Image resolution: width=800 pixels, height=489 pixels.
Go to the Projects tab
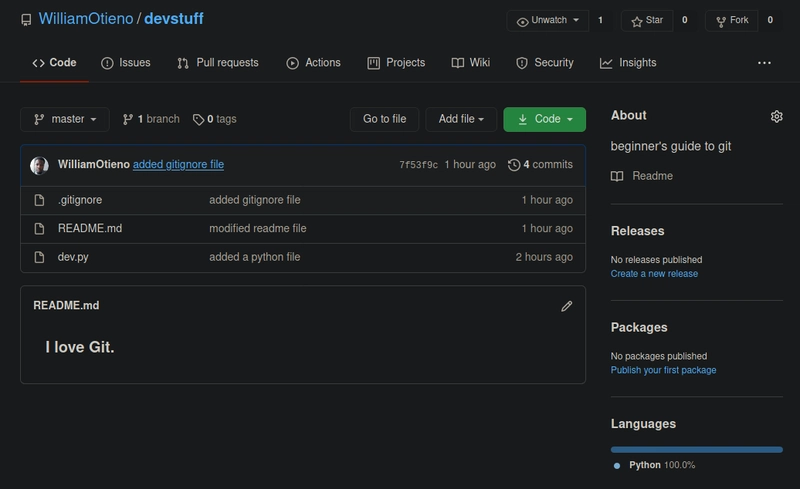pos(396,63)
